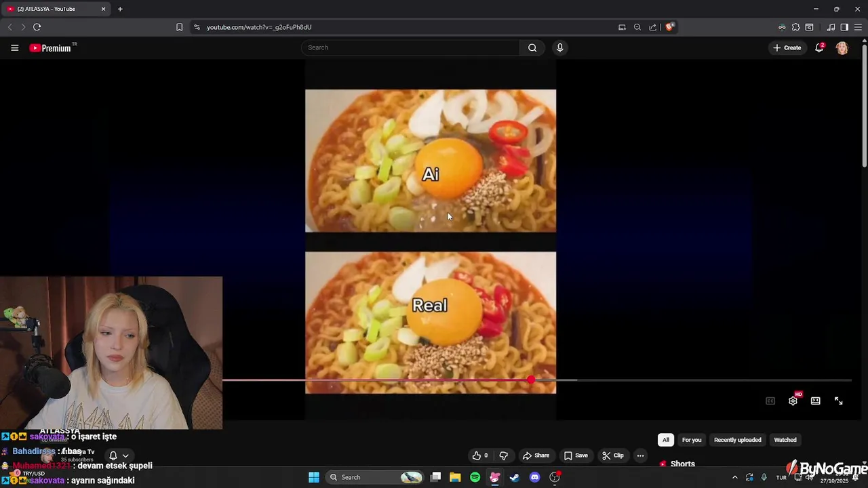Image resolution: width=868 pixels, height=488 pixels.
Task: Seek using the red progress scrubber
Action: pos(530,380)
